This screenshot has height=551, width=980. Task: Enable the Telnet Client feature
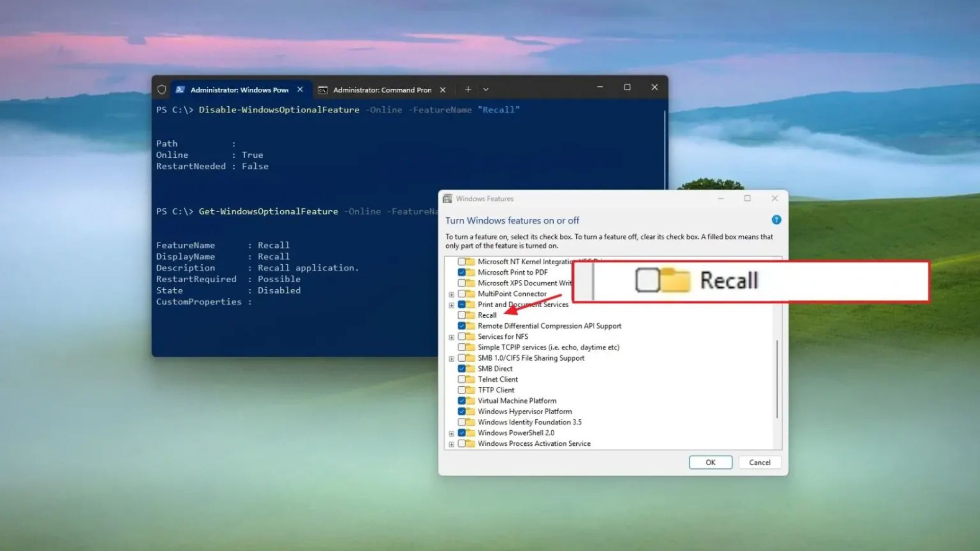(461, 379)
